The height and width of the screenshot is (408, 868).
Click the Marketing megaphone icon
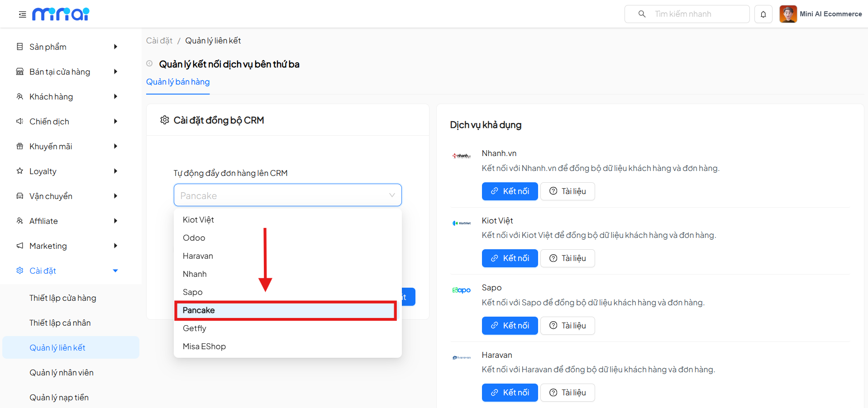click(19, 246)
